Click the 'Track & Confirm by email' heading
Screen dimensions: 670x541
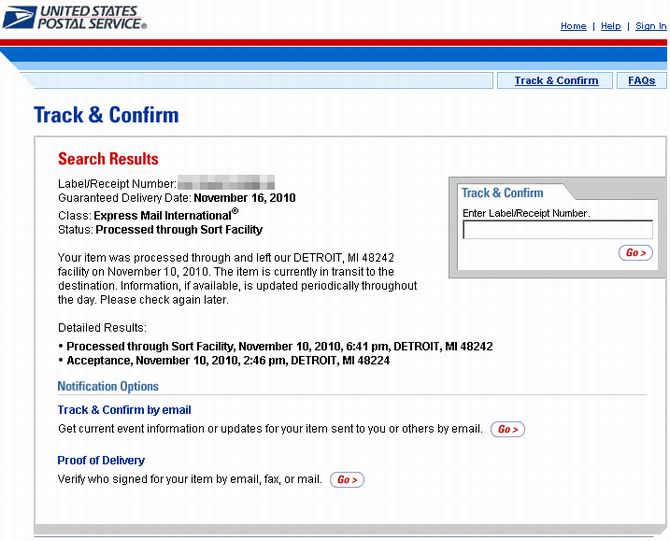tap(124, 410)
